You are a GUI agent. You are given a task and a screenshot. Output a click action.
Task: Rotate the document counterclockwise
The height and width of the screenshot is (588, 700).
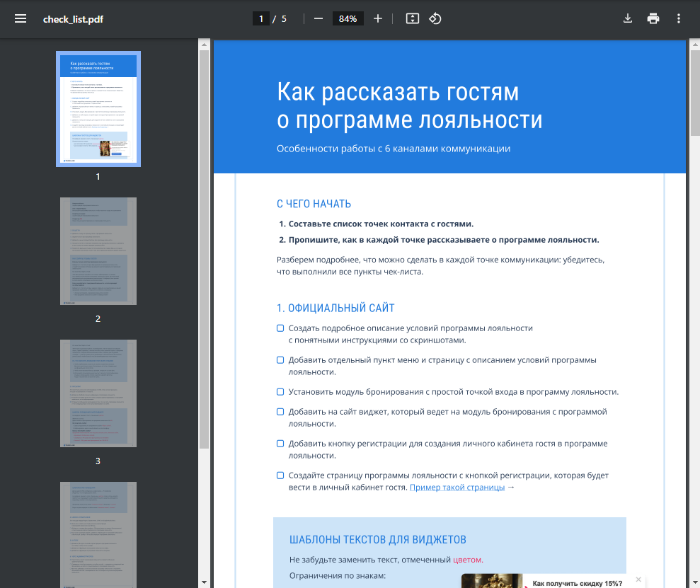[435, 18]
